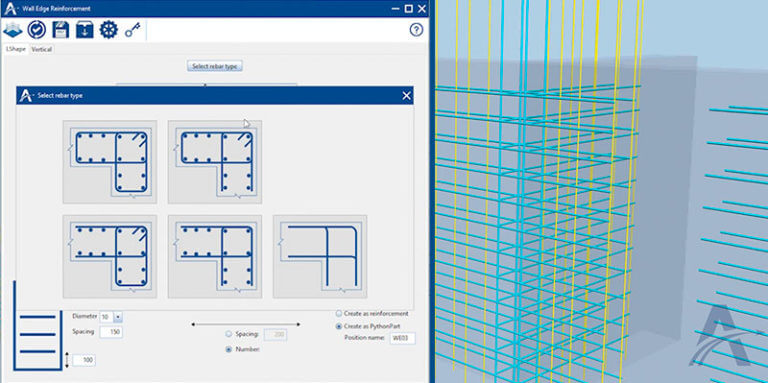The width and height of the screenshot is (768, 383).
Task: Choose the Number radio option
Action: (x=228, y=349)
